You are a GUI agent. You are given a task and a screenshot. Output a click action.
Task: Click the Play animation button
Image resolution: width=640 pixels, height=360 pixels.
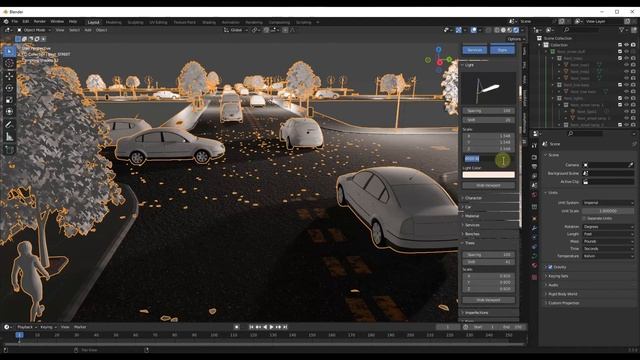[x=271, y=327]
